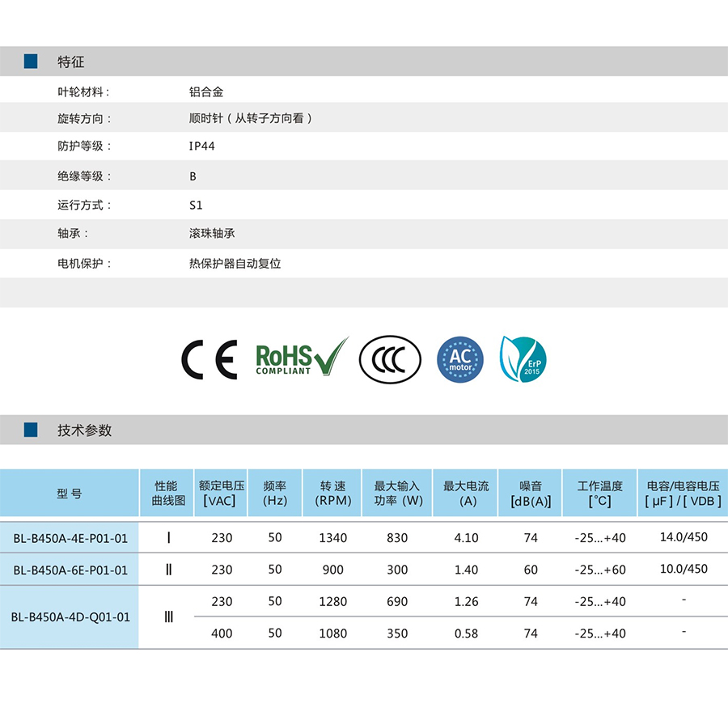Click the 滚珠轴承 value
728x712 pixels.
tap(212, 233)
